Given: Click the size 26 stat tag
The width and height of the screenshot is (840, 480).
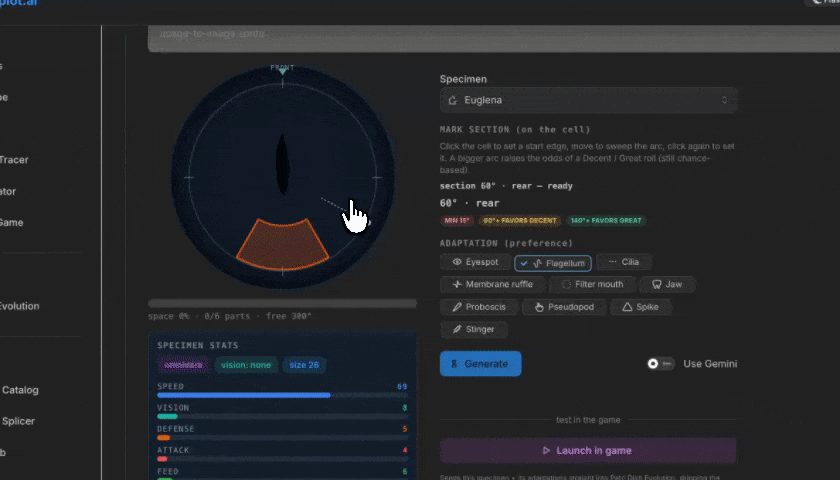Looking at the screenshot, I should click(x=304, y=365).
